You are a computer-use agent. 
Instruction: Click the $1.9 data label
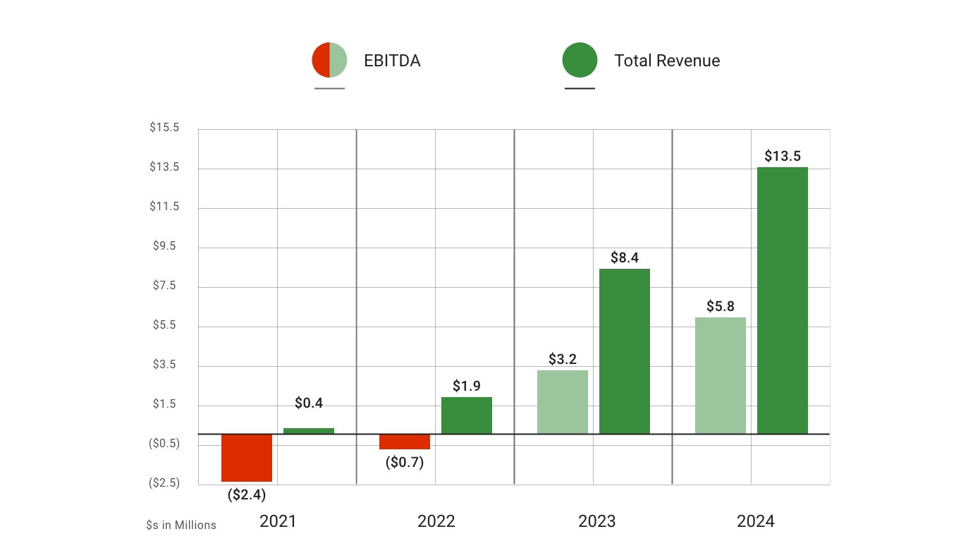[x=467, y=386]
